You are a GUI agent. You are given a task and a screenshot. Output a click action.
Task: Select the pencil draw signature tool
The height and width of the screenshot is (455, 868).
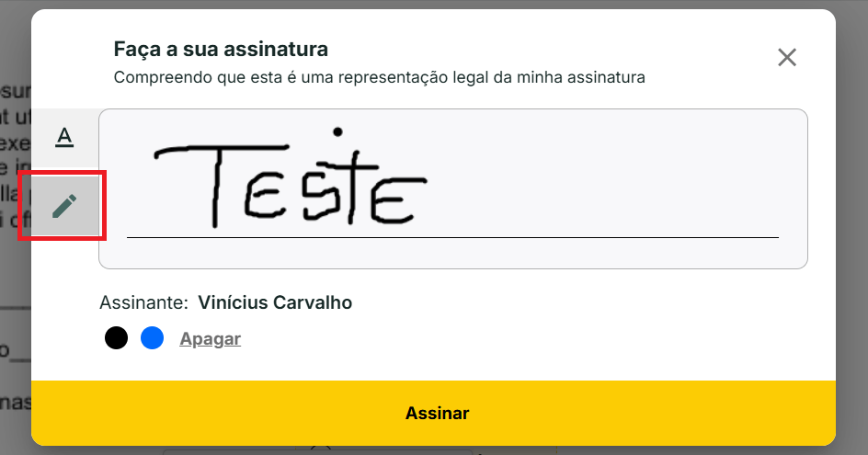coord(63,206)
